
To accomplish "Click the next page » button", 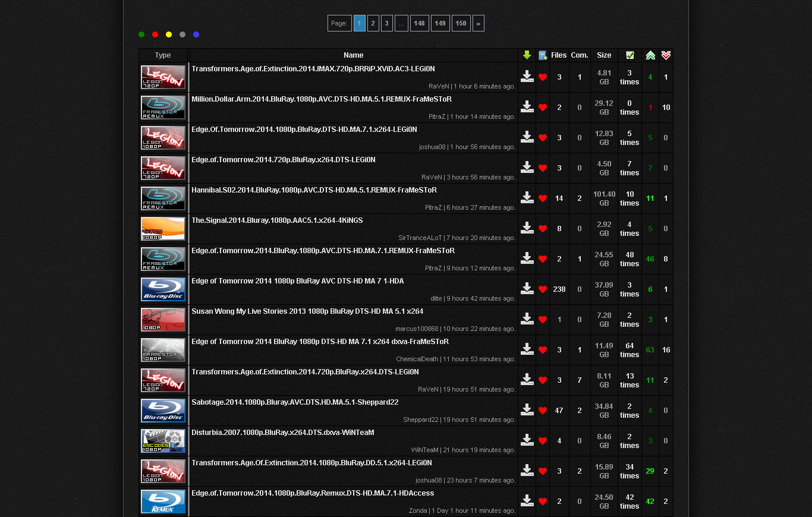I will point(479,23).
